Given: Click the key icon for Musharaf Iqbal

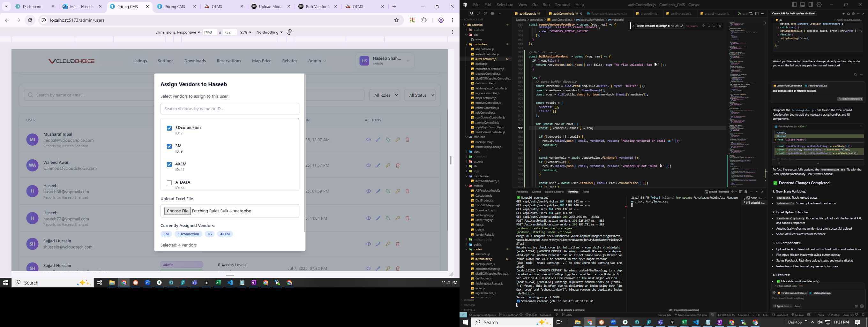Looking at the screenshot, I should 398,140.
